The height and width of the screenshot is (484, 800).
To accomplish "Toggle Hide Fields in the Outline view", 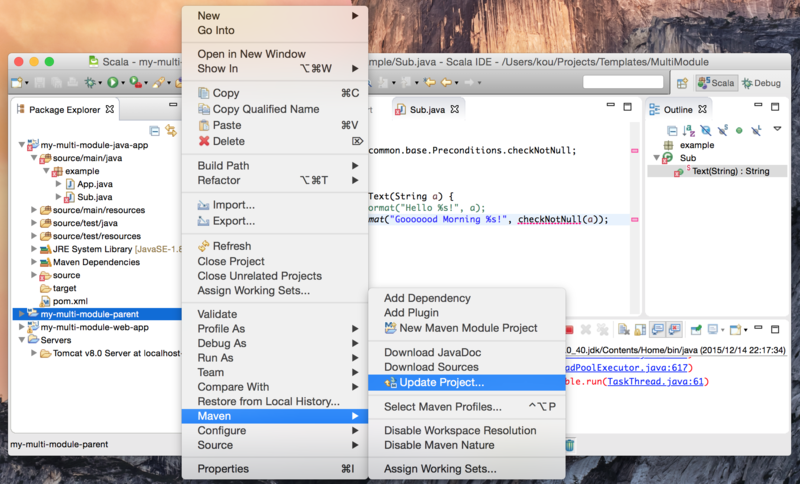I will pyautogui.click(x=706, y=131).
